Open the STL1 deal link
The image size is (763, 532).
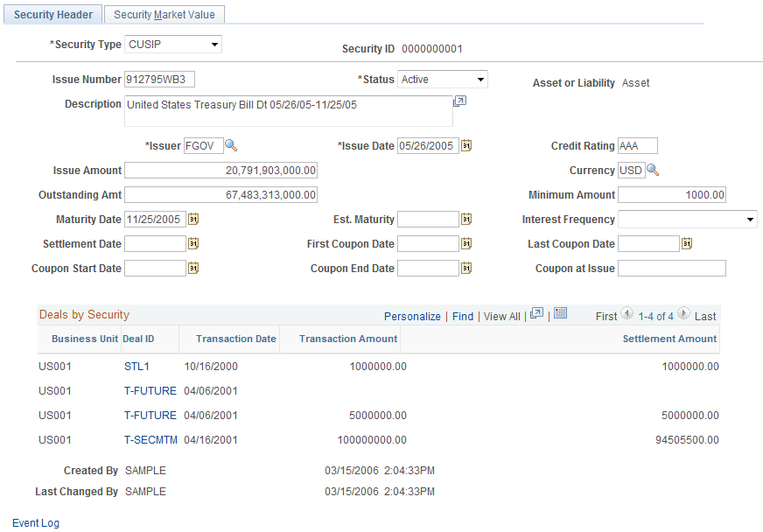coord(136,366)
